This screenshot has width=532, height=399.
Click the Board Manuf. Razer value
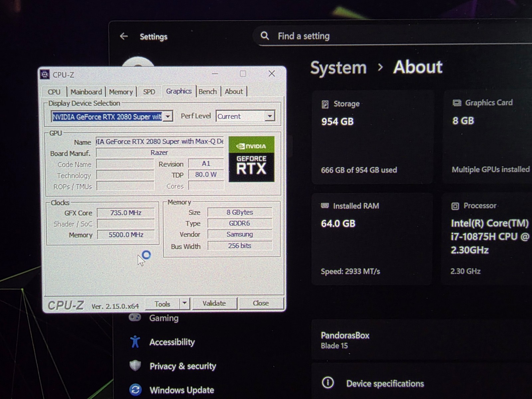click(x=159, y=153)
